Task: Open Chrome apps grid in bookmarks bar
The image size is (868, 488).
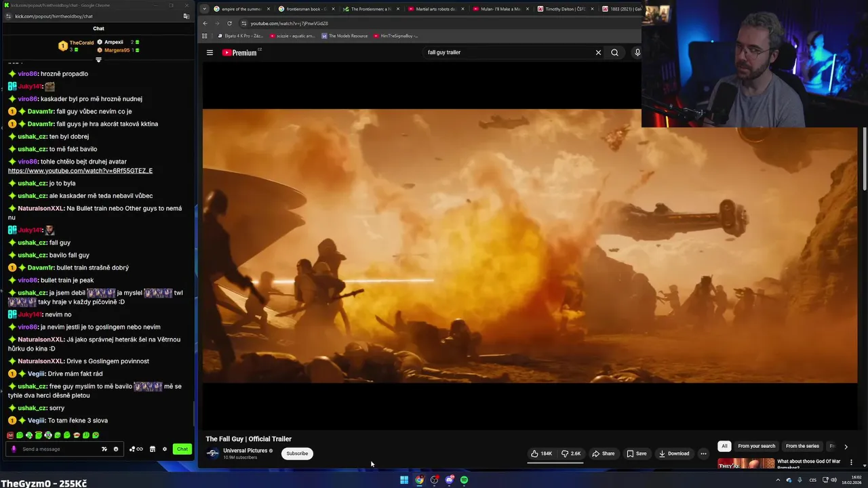Action: click(204, 36)
